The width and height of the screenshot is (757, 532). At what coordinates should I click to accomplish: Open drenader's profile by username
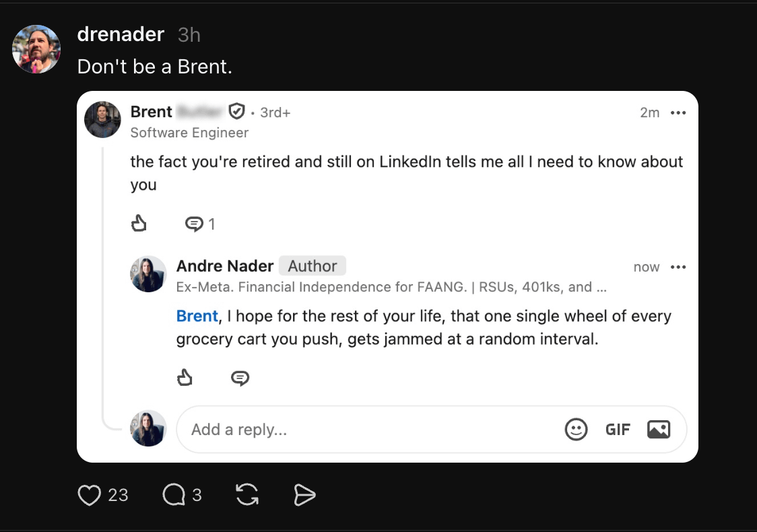click(x=121, y=34)
